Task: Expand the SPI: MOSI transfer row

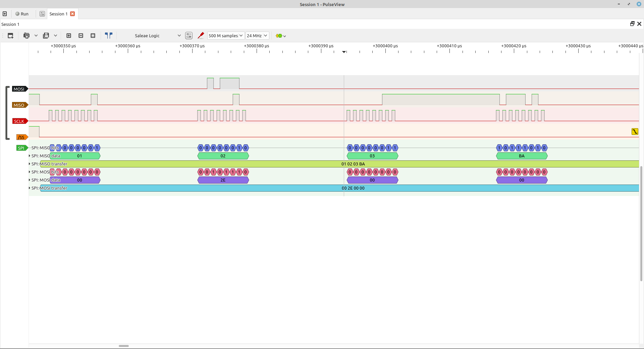Action: point(30,188)
